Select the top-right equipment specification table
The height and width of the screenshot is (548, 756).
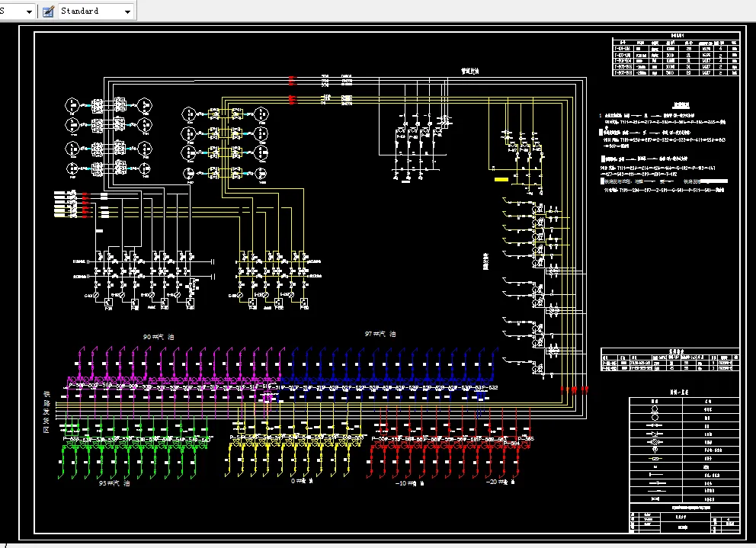point(675,55)
